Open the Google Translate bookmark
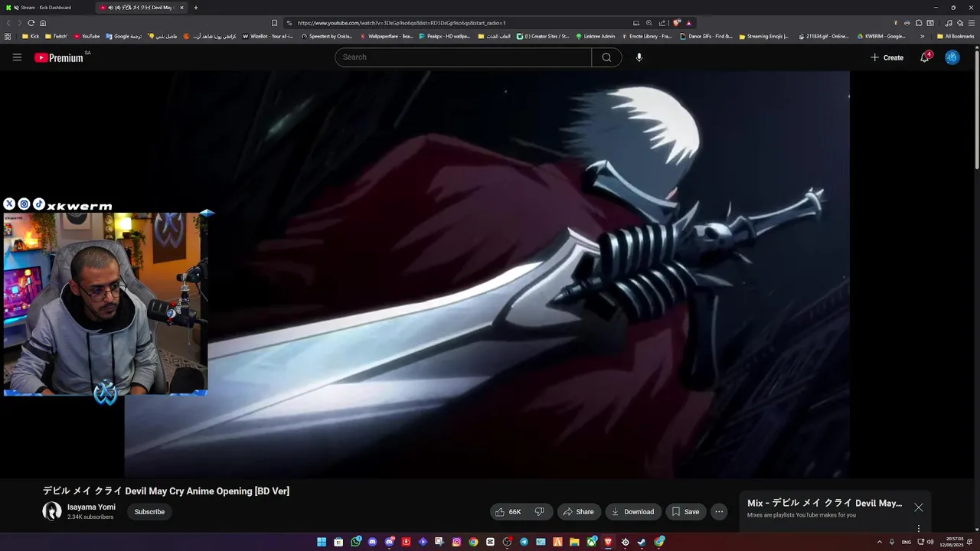980x551 pixels. tap(124, 36)
